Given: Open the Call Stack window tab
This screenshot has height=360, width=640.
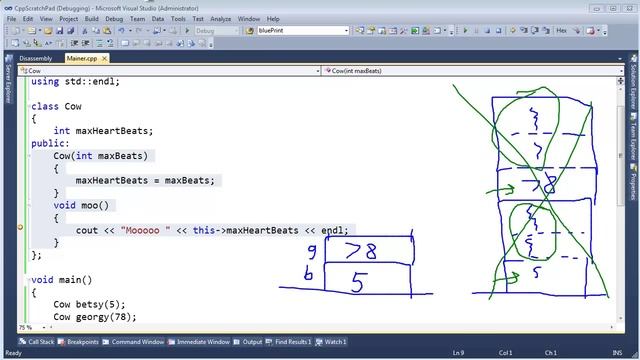Looking at the screenshot, I should pyautogui.click(x=37, y=342).
